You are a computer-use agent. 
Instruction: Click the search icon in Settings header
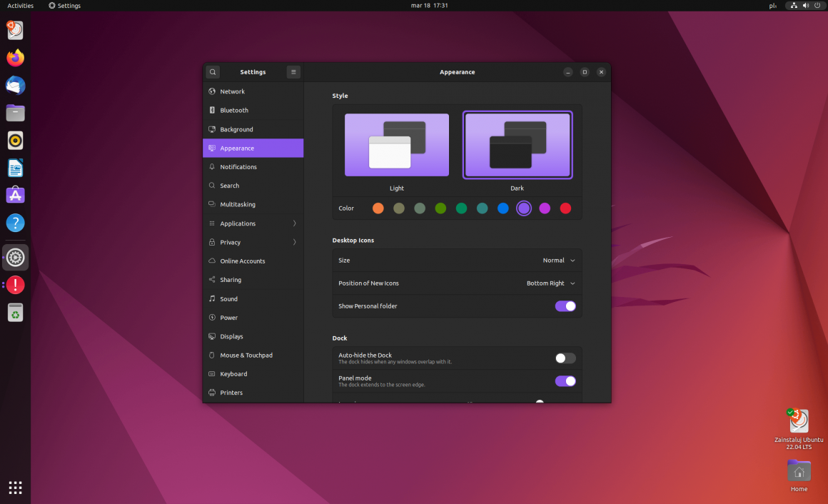213,72
